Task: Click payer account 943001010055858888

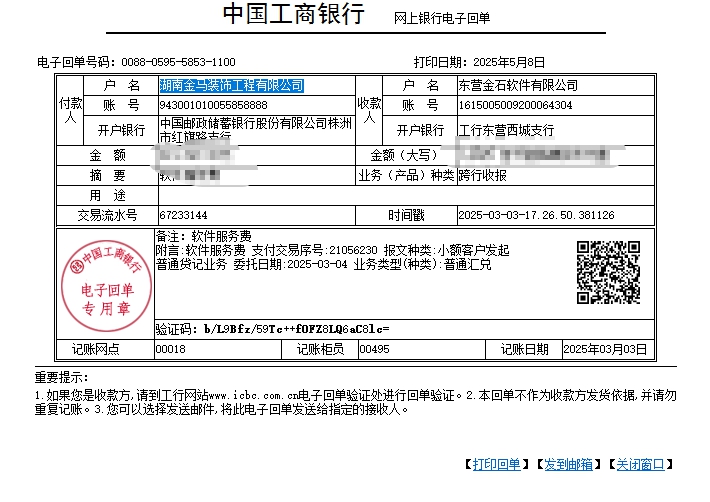Action: [213, 105]
